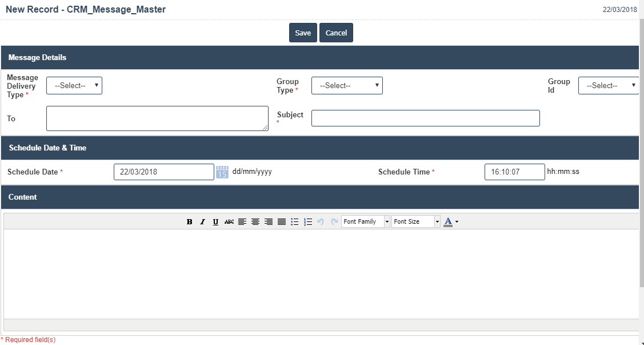Save the new message record

tap(303, 33)
